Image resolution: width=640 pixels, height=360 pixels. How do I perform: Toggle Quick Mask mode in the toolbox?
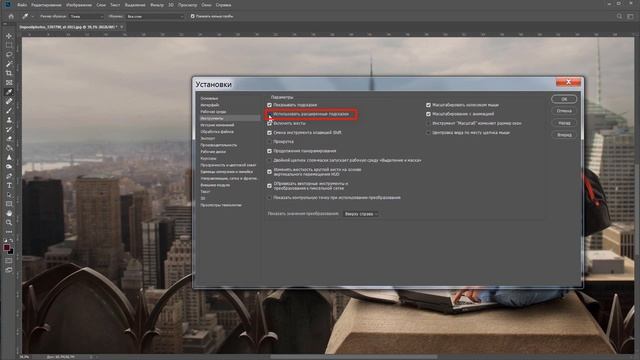[x=9, y=261]
